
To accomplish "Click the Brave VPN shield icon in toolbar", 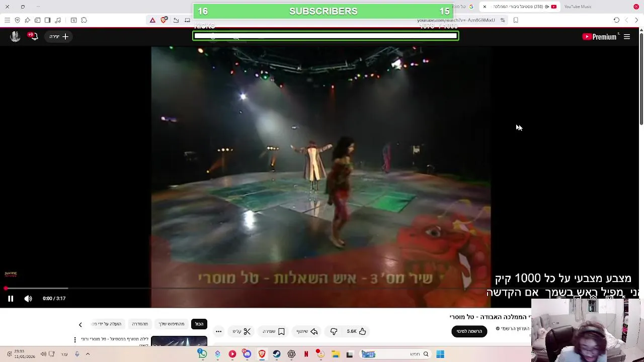I will (17, 20).
